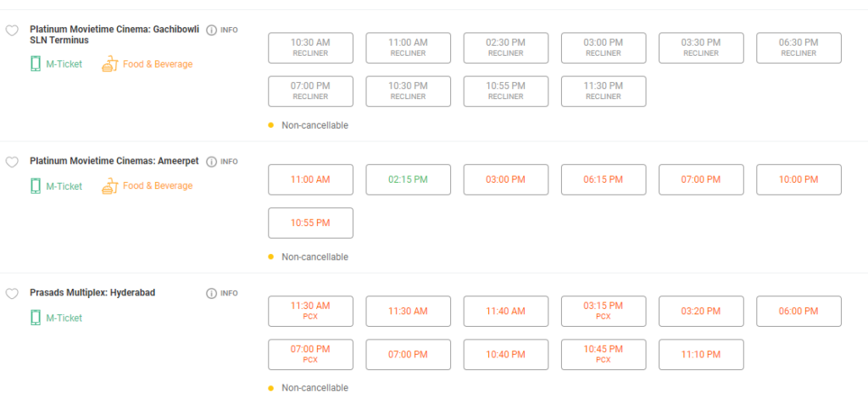Select 06:30 PM Recliner show at Gachibowli
868x398 pixels.
tap(798, 47)
